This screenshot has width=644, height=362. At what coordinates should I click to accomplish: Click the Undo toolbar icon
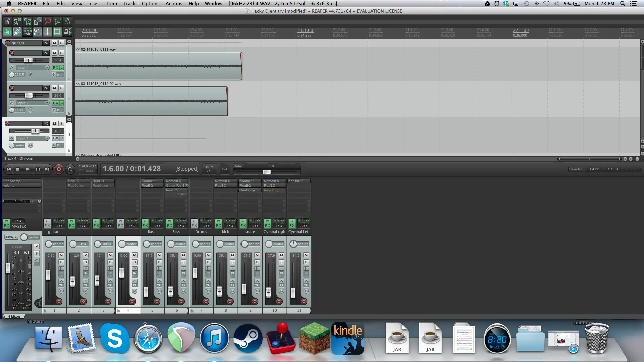tap(47, 22)
